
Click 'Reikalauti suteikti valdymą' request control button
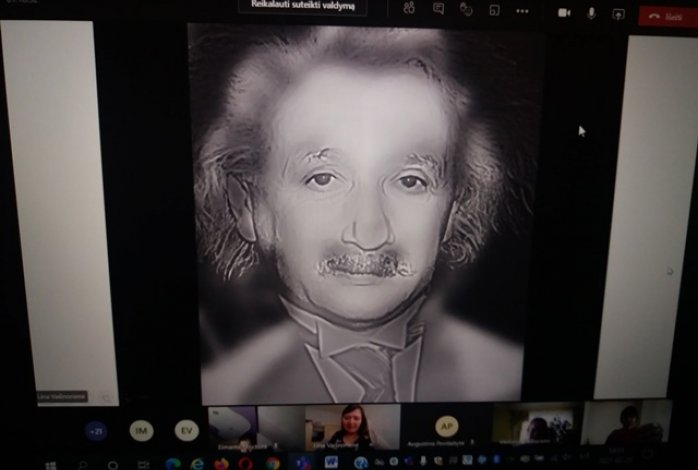click(x=302, y=7)
